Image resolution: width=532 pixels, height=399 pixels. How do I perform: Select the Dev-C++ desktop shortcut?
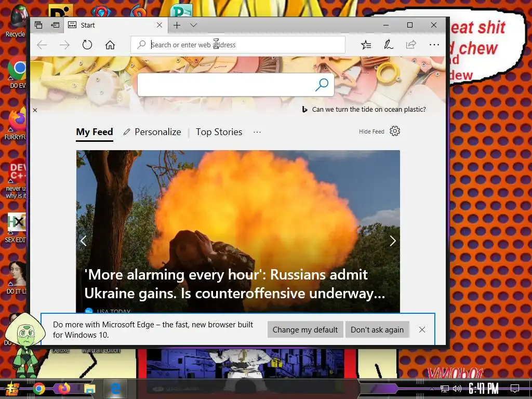tap(16, 179)
